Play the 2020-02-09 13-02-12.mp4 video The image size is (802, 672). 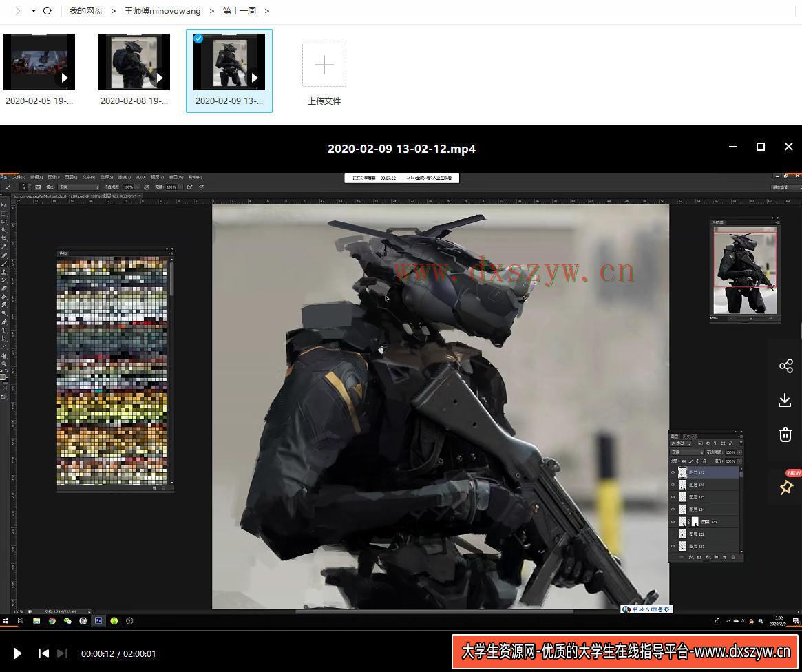click(17, 653)
